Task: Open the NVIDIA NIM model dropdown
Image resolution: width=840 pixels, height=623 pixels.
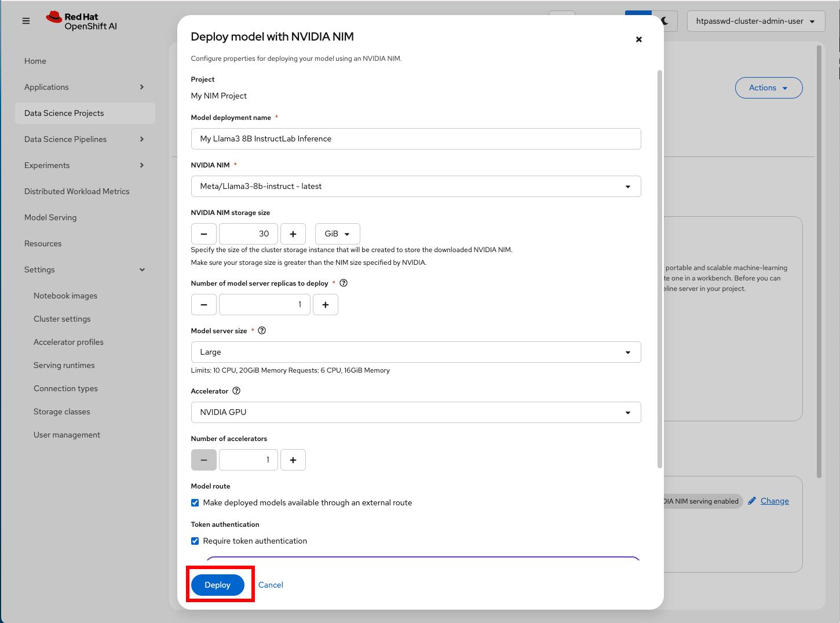Action: tap(415, 186)
